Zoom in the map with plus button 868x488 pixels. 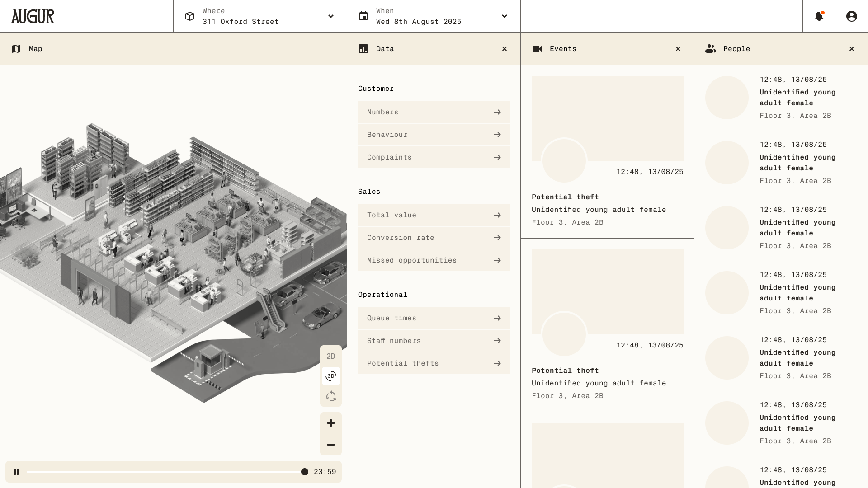pyautogui.click(x=331, y=423)
